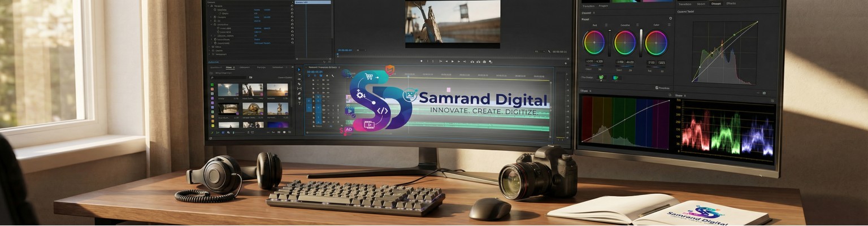Click the Play button under the program monitor

pyautogui.click(x=452, y=62)
